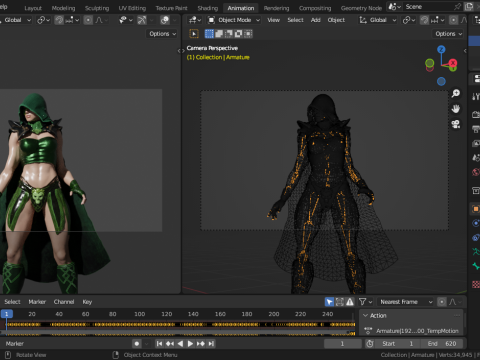The width and height of the screenshot is (480, 360).
Task: Open the Texture properties checker tab
Action: point(476,284)
